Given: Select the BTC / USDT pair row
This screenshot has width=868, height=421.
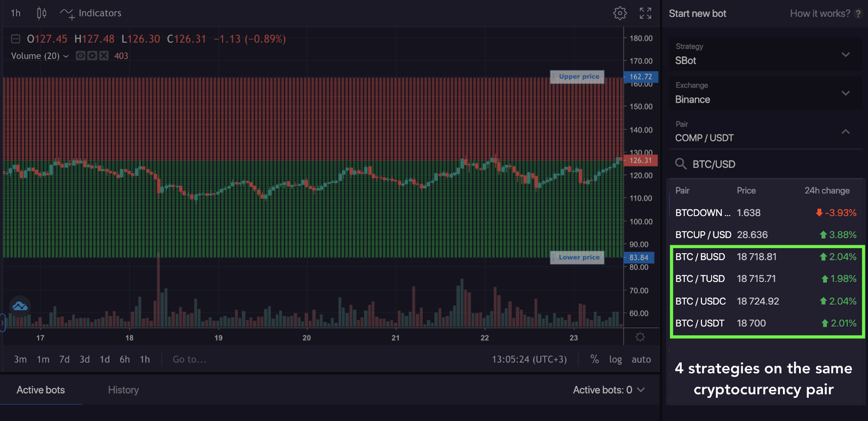Looking at the screenshot, I should [766, 323].
